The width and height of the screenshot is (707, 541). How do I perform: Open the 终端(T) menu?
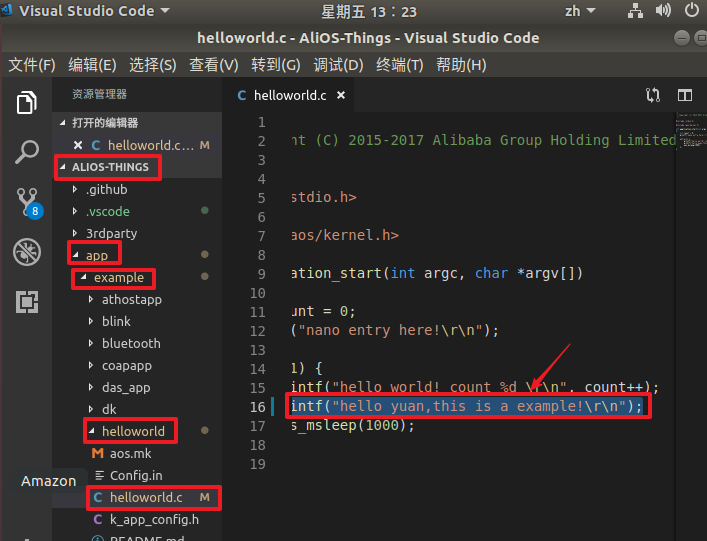pos(399,65)
